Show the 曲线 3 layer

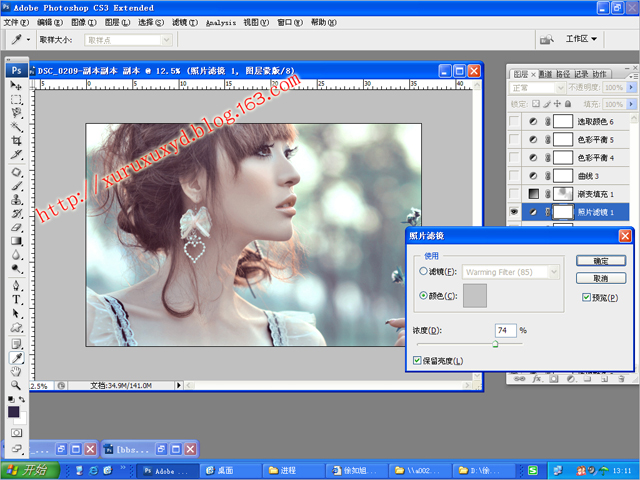pyautogui.click(x=514, y=176)
